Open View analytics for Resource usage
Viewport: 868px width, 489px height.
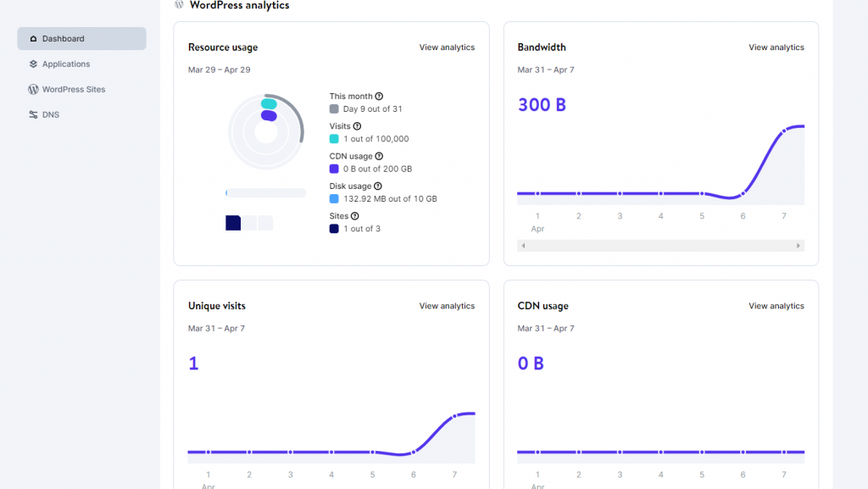pyautogui.click(x=447, y=47)
